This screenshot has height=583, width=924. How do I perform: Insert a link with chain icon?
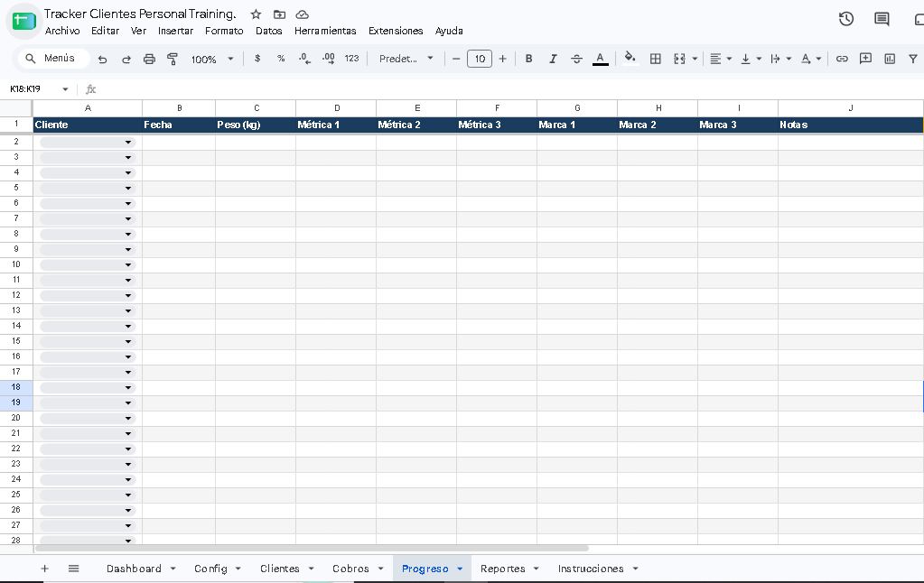click(x=842, y=59)
